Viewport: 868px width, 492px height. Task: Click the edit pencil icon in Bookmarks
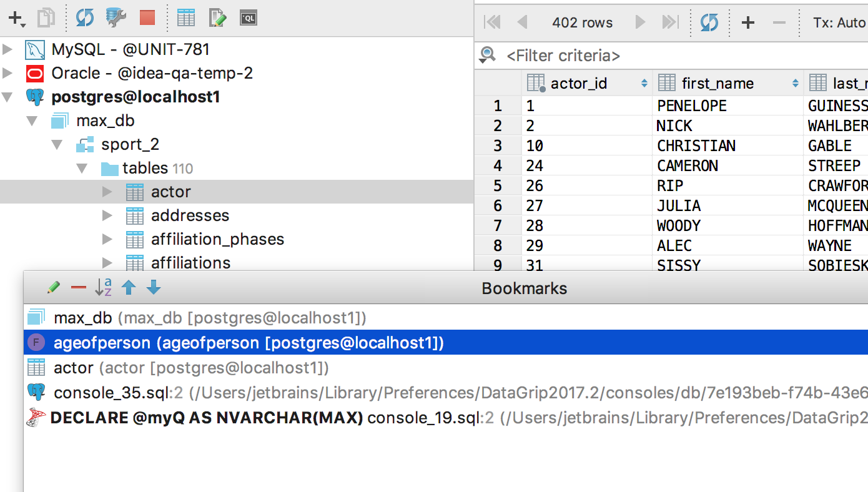coord(54,288)
